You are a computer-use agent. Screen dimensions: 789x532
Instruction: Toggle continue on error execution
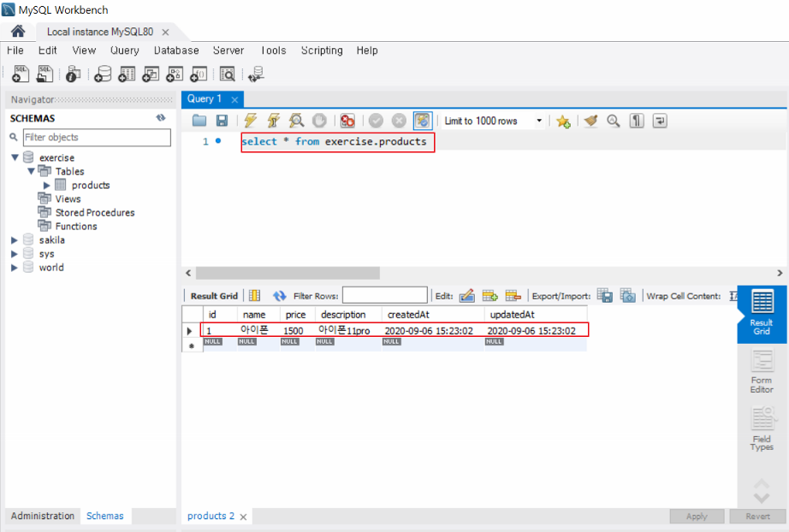(347, 121)
